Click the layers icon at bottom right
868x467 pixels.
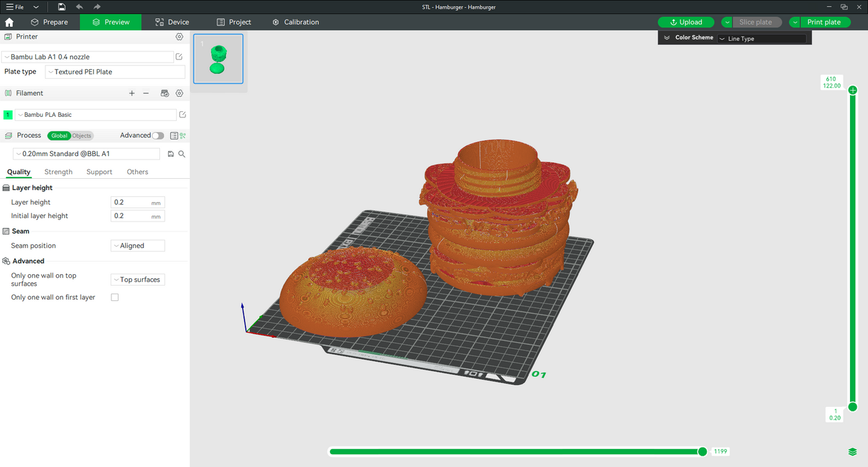(x=853, y=452)
